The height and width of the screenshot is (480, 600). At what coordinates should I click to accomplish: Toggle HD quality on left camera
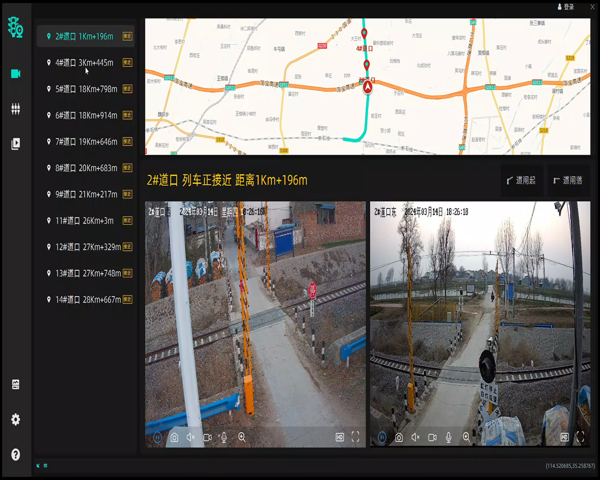pyautogui.click(x=339, y=437)
